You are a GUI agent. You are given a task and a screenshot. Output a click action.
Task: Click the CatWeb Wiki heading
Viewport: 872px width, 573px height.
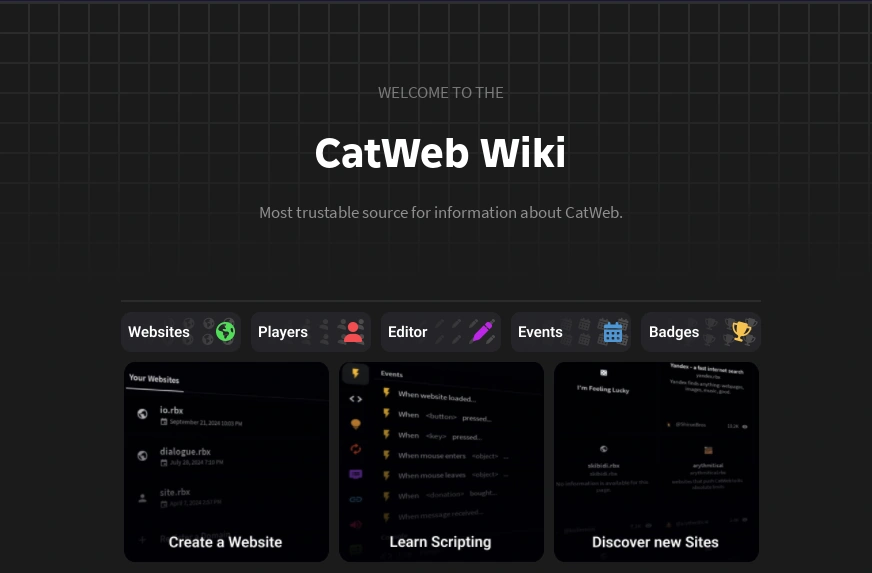(x=440, y=153)
